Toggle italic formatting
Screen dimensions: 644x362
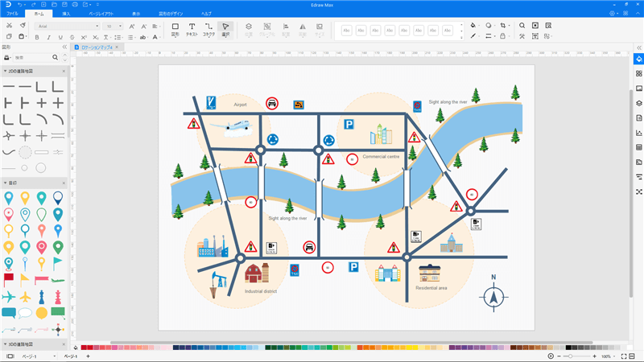[50, 36]
